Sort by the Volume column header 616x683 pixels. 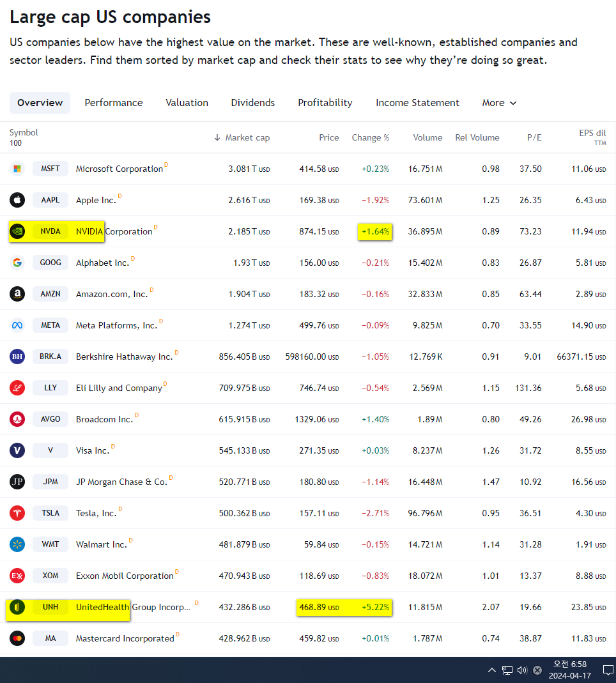pos(427,137)
